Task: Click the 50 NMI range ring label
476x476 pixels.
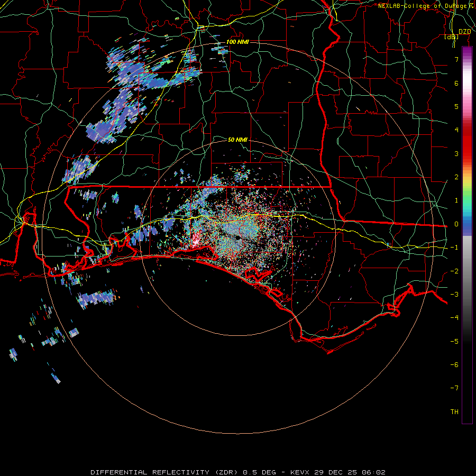Action: click(x=237, y=140)
